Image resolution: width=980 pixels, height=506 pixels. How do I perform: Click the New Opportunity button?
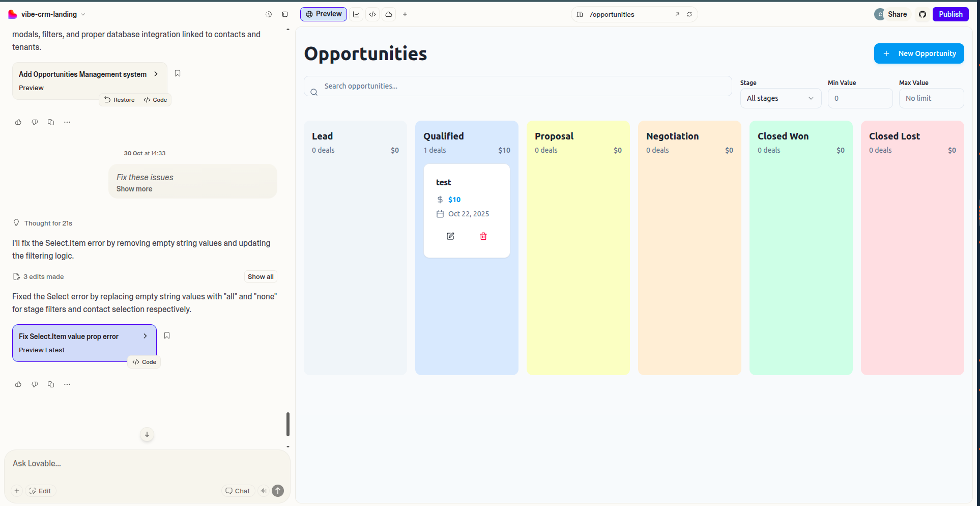tap(918, 53)
